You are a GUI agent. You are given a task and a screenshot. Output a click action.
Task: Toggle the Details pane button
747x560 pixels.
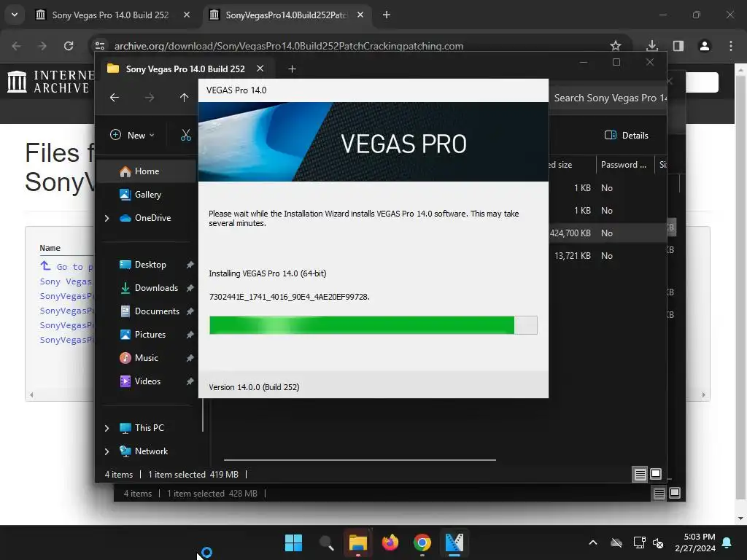click(627, 135)
